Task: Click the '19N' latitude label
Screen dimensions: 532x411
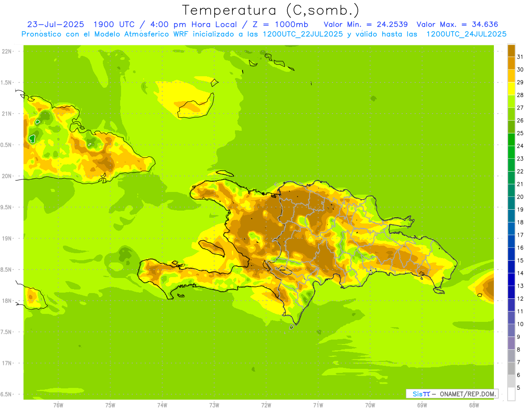Action: coord(8,238)
